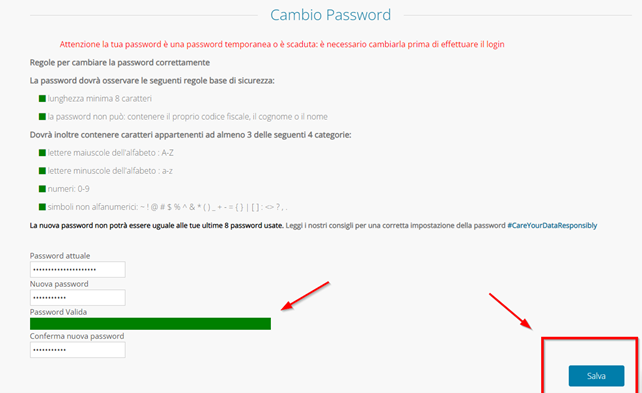Click the Conferma nuova password label
642x393 pixels.
[77, 336]
